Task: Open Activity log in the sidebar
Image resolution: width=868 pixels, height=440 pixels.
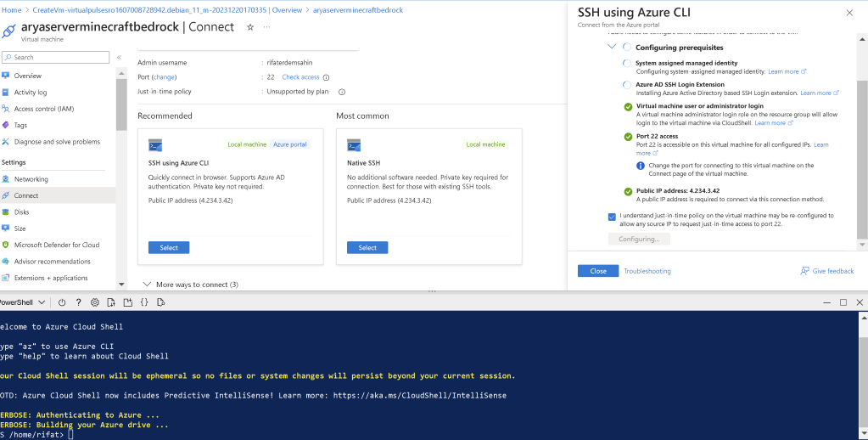Action: (x=58, y=92)
